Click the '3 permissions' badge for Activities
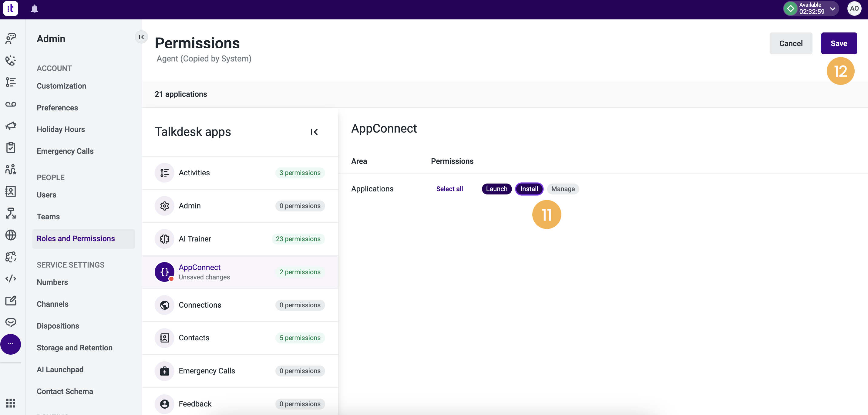This screenshot has height=415, width=868. (300, 173)
